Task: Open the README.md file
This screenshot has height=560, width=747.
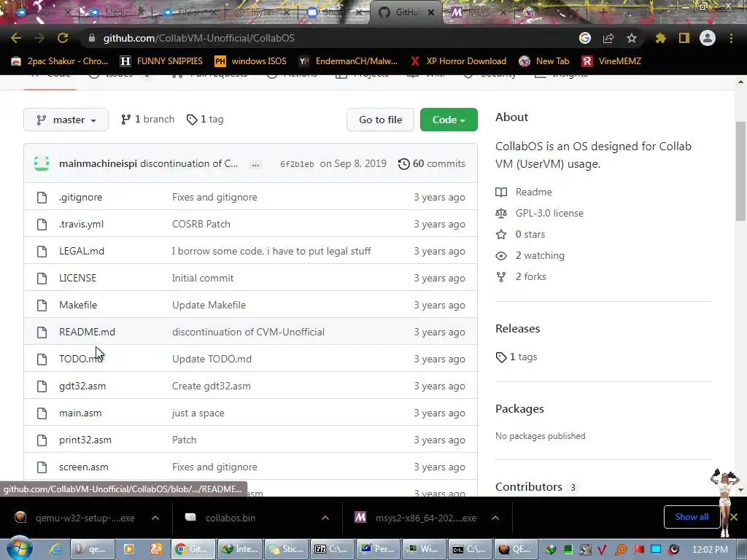Action: [x=88, y=332]
